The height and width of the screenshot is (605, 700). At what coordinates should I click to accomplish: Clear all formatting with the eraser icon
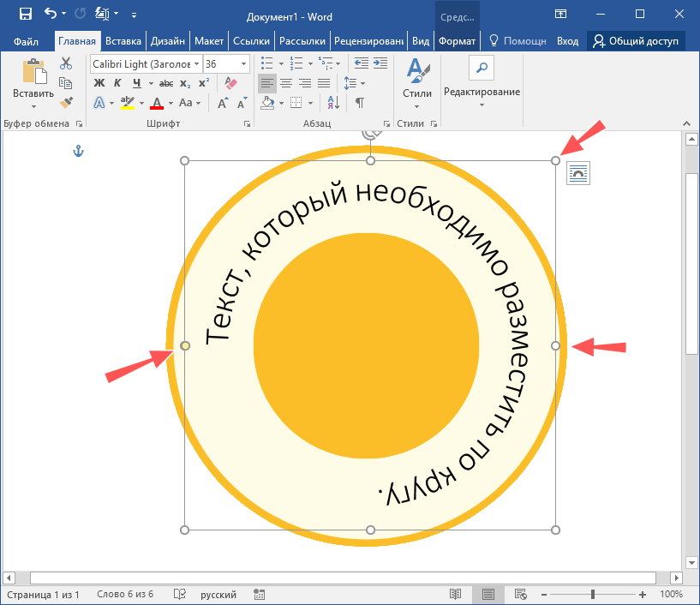coord(230,83)
